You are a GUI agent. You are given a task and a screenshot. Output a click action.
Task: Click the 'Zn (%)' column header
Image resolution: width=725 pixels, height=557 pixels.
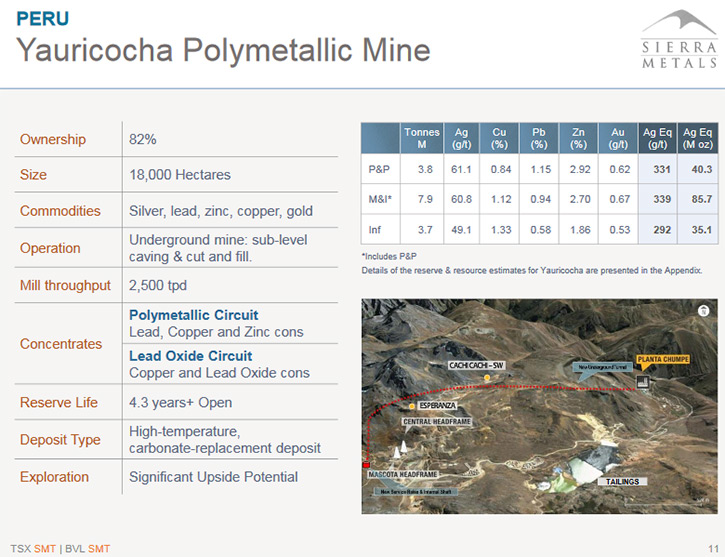tap(578, 138)
